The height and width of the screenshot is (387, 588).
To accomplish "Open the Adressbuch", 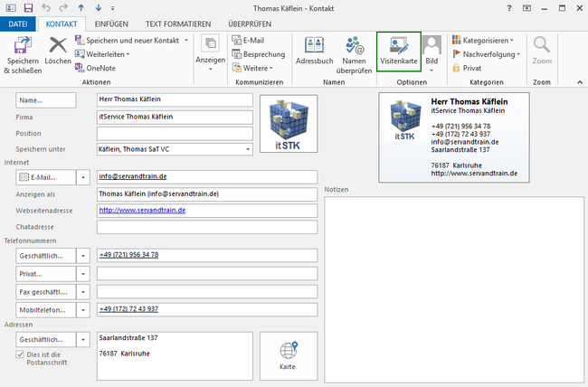I will point(314,52).
